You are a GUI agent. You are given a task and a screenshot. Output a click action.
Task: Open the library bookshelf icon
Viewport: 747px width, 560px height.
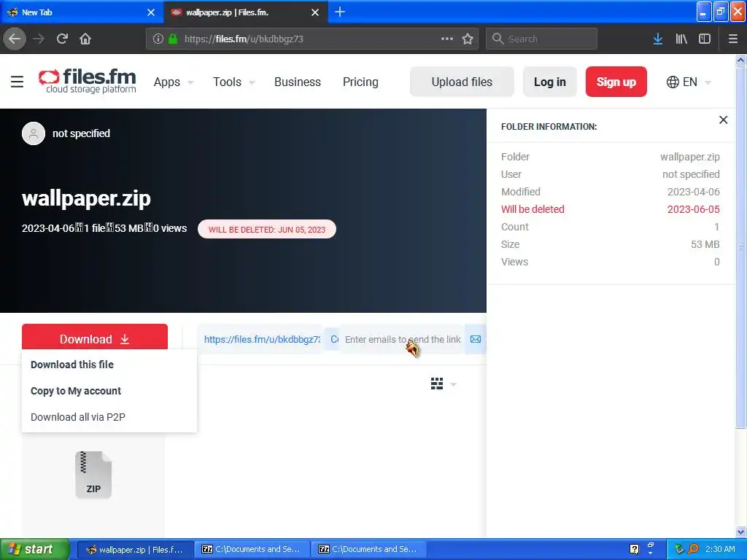[x=681, y=39]
